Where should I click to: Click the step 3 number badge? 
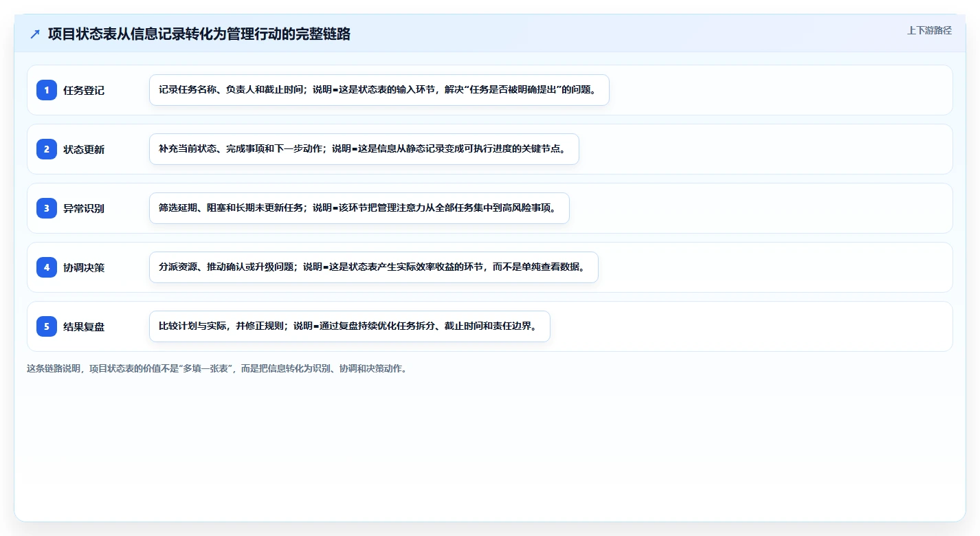click(47, 208)
